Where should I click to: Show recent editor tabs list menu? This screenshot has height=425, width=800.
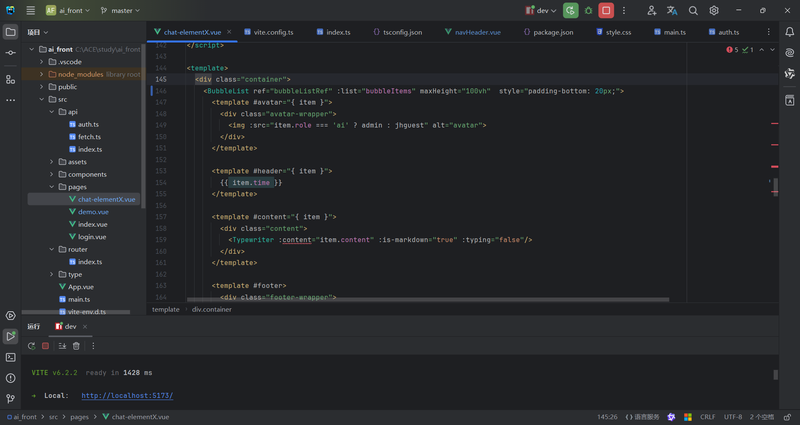[768, 32]
